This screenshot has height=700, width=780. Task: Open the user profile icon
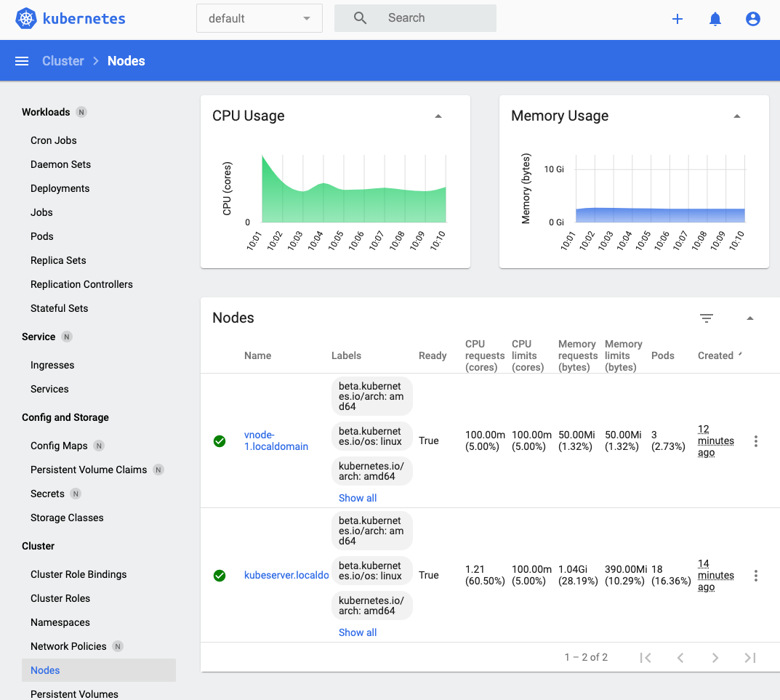pyautogui.click(x=752, y=19)
